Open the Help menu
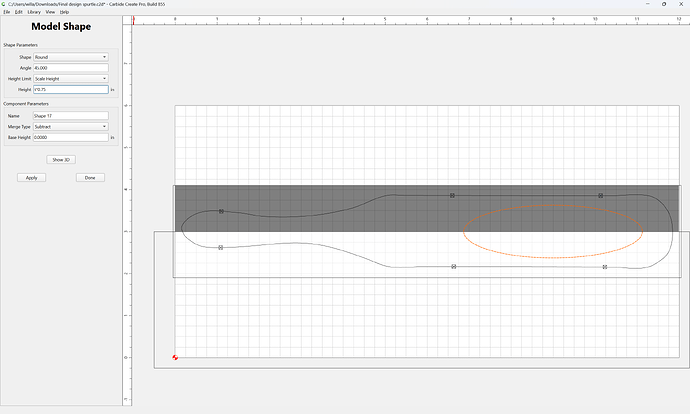 tap(64, 12)
